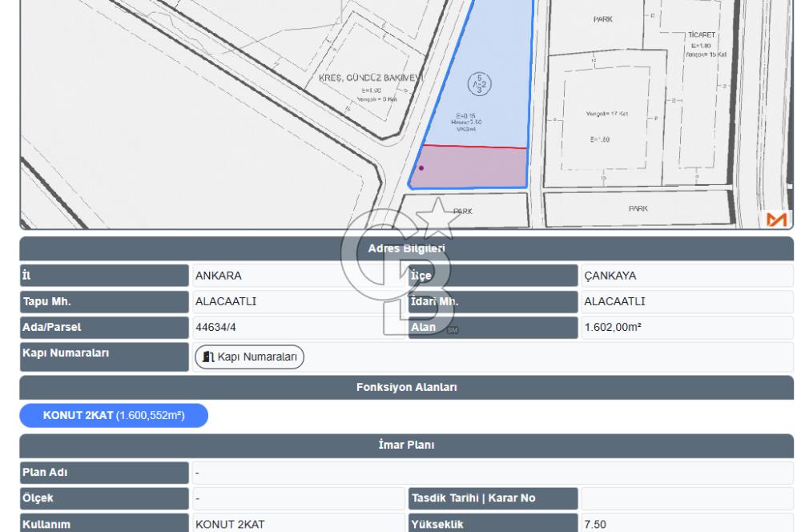801x532 pixels.
Task: Click the İlçe value ÇANKAYA
Action: click(x=610, y=276)
